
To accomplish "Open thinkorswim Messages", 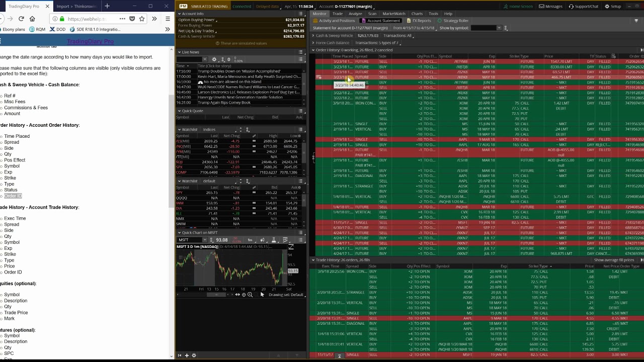I will 550,6.
